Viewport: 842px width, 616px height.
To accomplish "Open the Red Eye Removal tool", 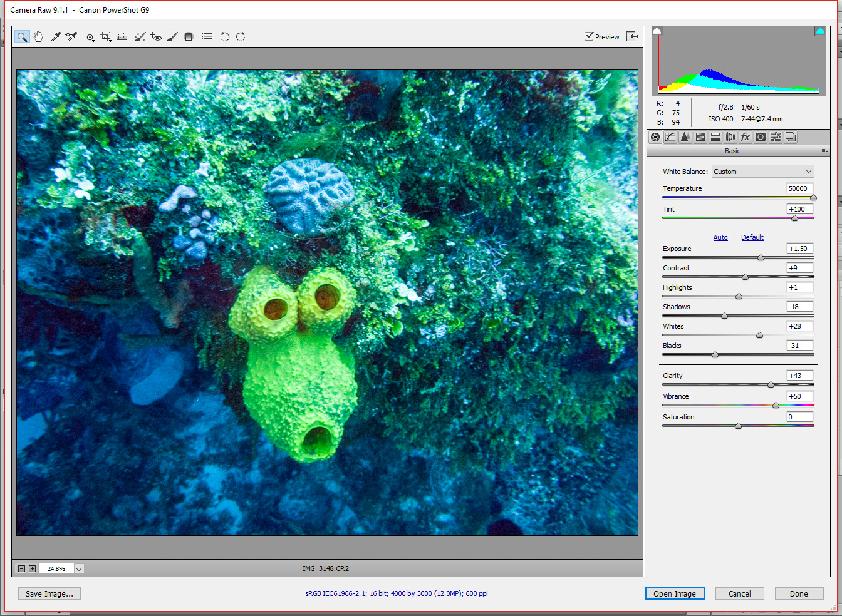I will coord(155,36).
